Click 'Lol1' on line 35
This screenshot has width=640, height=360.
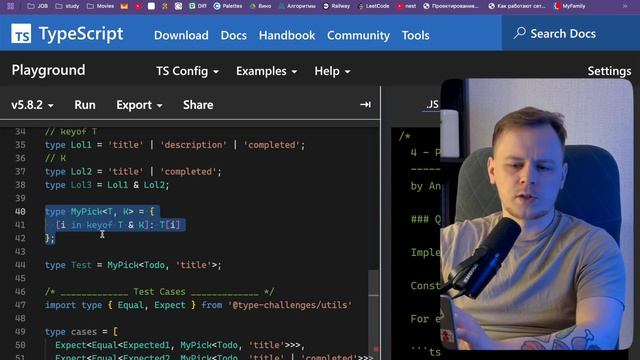[81, 145]
